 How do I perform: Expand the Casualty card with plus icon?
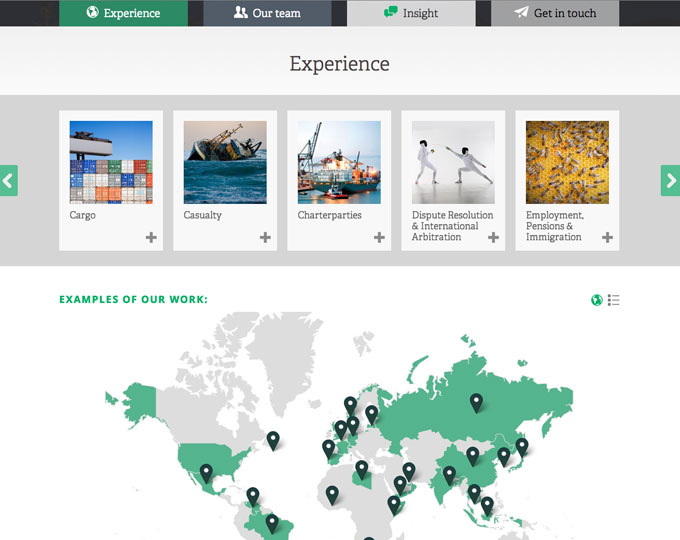265,237
